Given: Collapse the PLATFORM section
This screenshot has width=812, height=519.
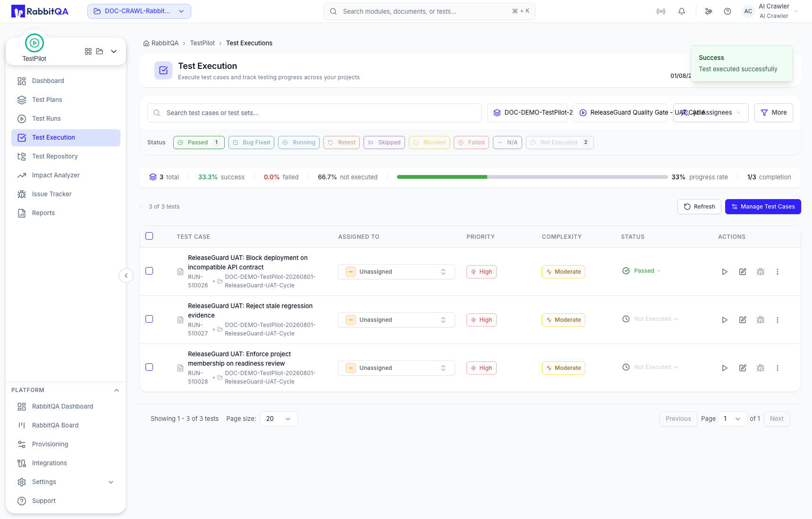Looking at the screenshot, I should click(117, 390).
